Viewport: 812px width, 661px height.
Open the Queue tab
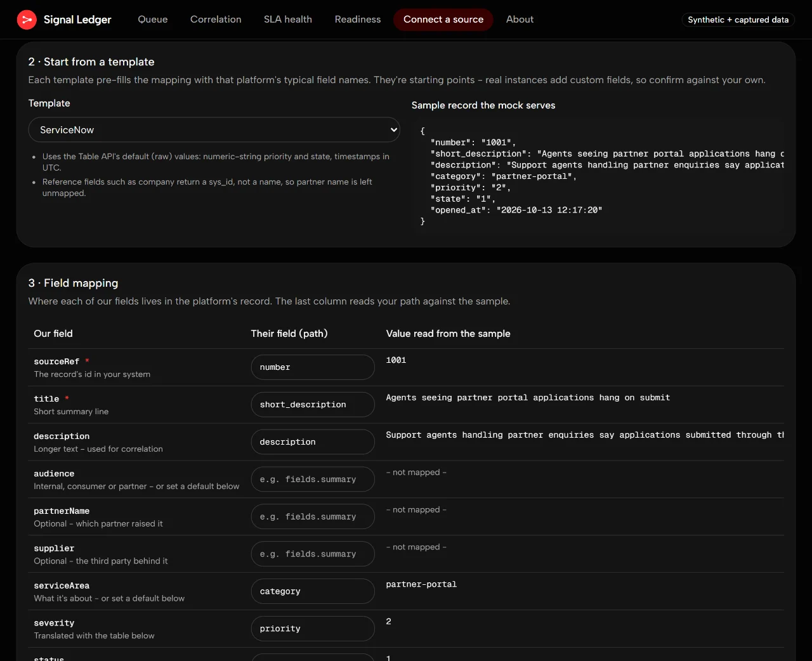[153, 20]
